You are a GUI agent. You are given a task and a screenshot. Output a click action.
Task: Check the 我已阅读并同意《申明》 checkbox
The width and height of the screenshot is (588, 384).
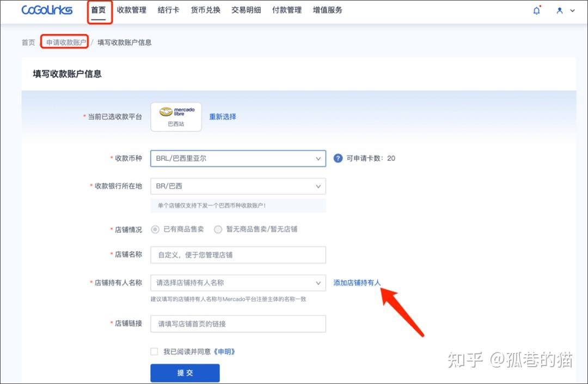[x=154, y=351]
